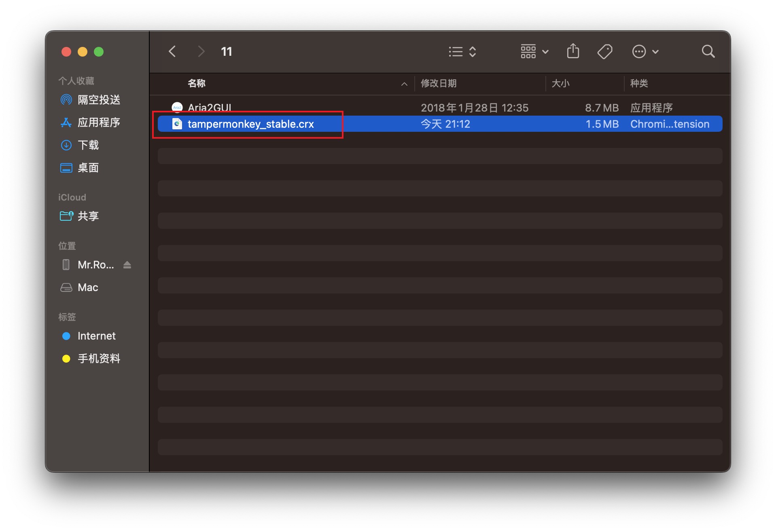Filter by the 手机资料 tag

pos(99,358)
